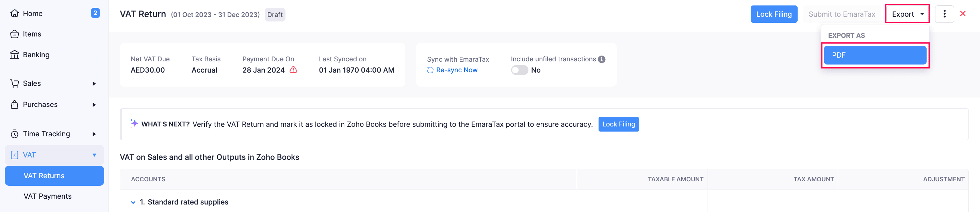Export the return as PDF
980x212 pixels.
pos(875,55)
